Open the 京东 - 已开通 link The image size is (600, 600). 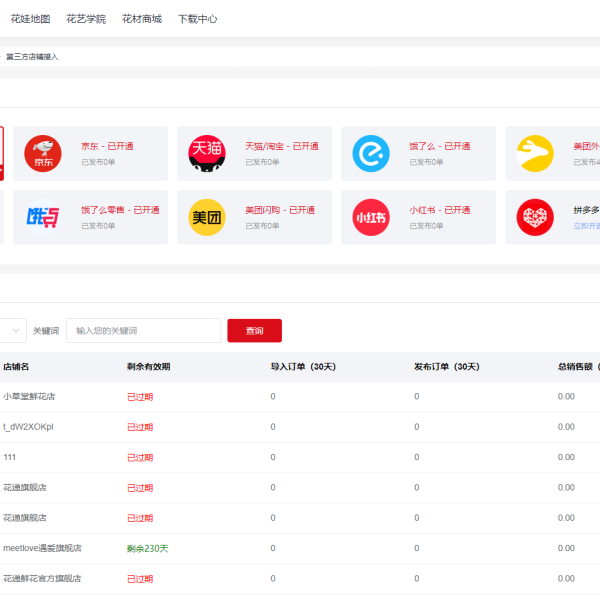(107, 146)
